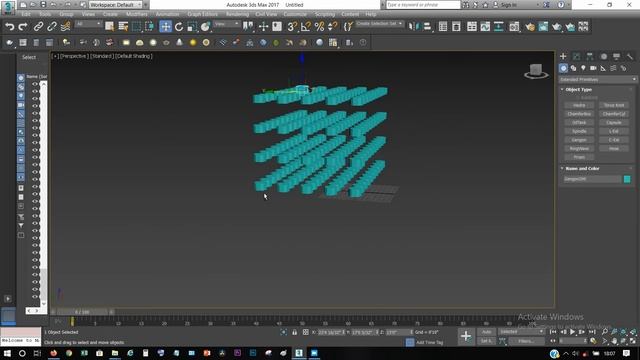Viewport: 640px width, 360px height.
Task: Open the Schematic View
Action: coord(498,27)
